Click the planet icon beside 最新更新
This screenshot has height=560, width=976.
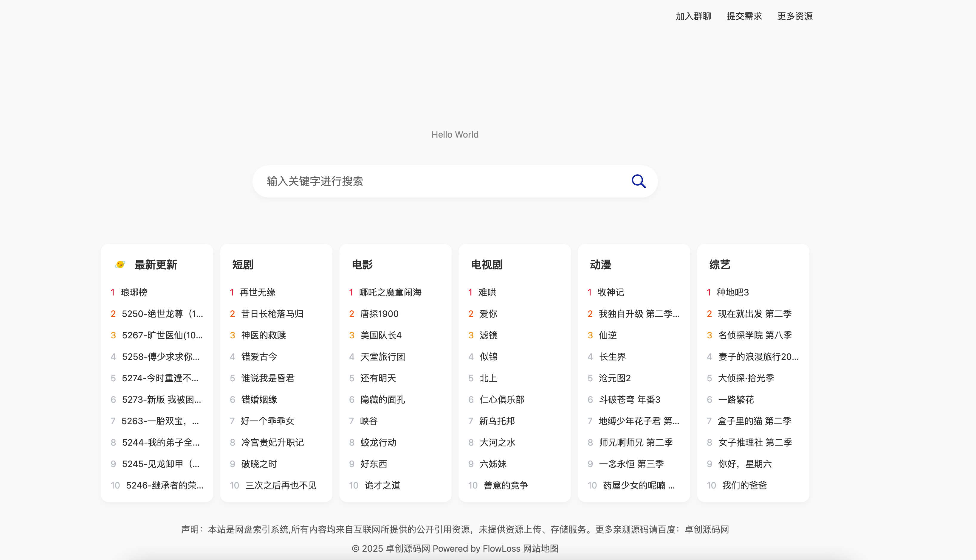pyautogui.click(x=120, y=265)
